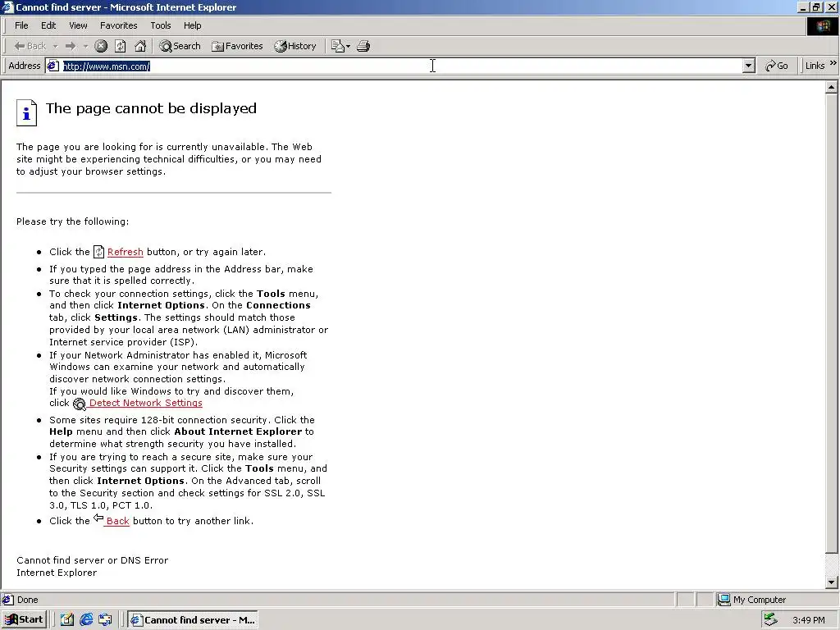Click the Back toolbar button
The width and height of the screenshot is (840, 630).
pyautogui.click(x=30, y=46)
